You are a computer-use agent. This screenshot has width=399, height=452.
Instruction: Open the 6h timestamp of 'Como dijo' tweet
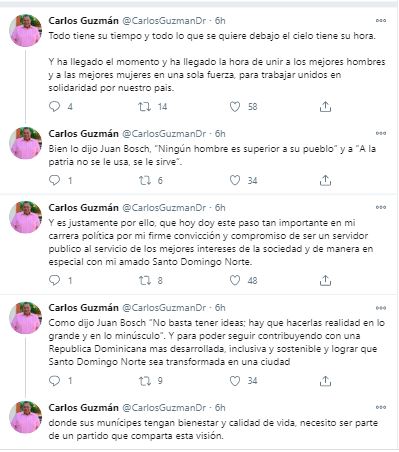pyautogui.click(x=220, y=308)
